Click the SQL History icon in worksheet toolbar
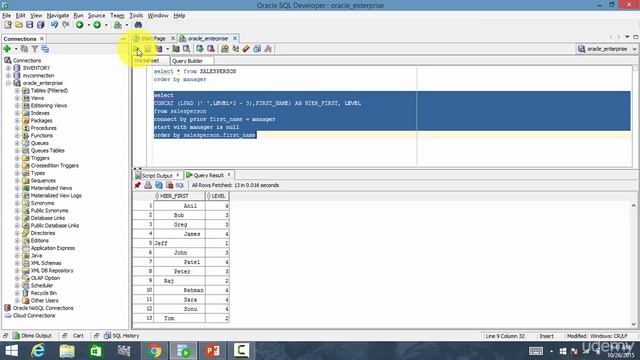Viewport: 640px width, 360px height. tap(257, 49)
